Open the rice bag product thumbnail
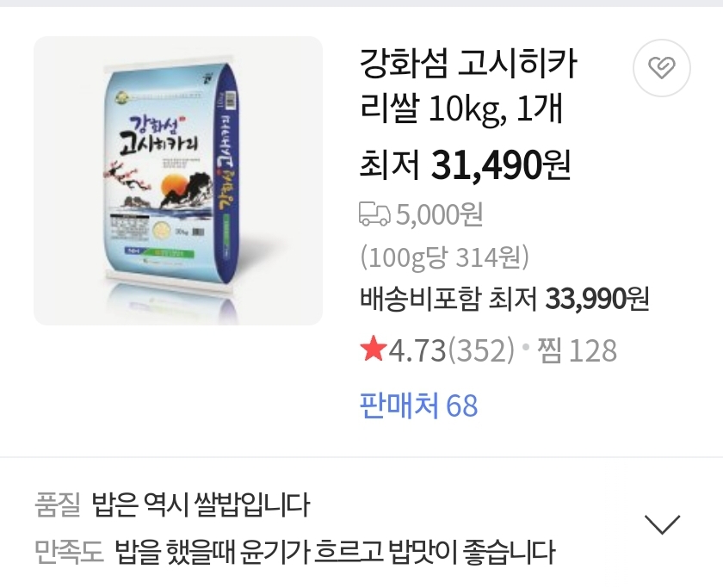The height and width of the screenshot is (588, 723). (178, 181)
